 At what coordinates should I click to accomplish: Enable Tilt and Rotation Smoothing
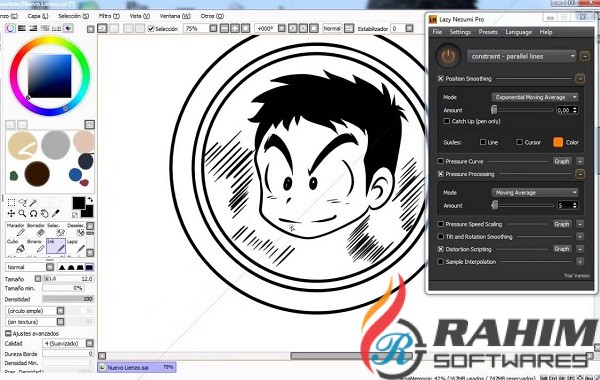[440, 237]
